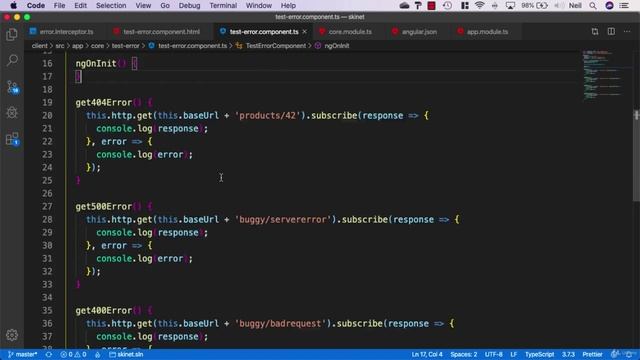Click the vertical editor scrollbar

(x=636, y=155)
